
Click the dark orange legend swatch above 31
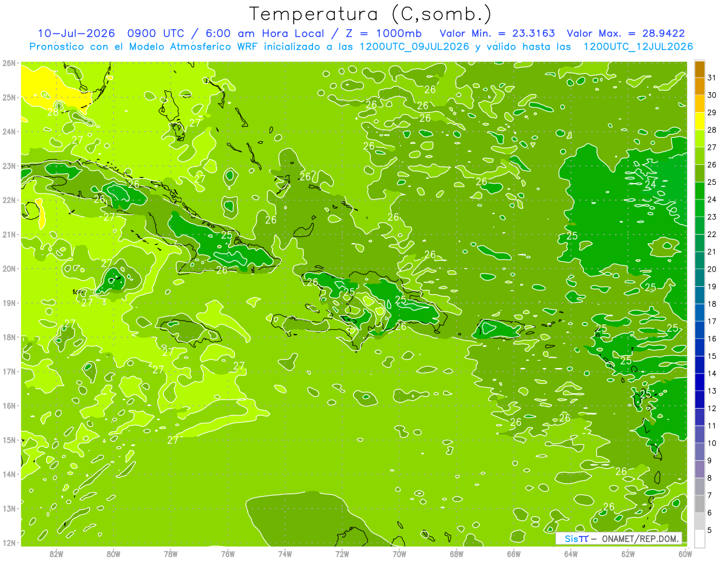(x=699, y=69)
